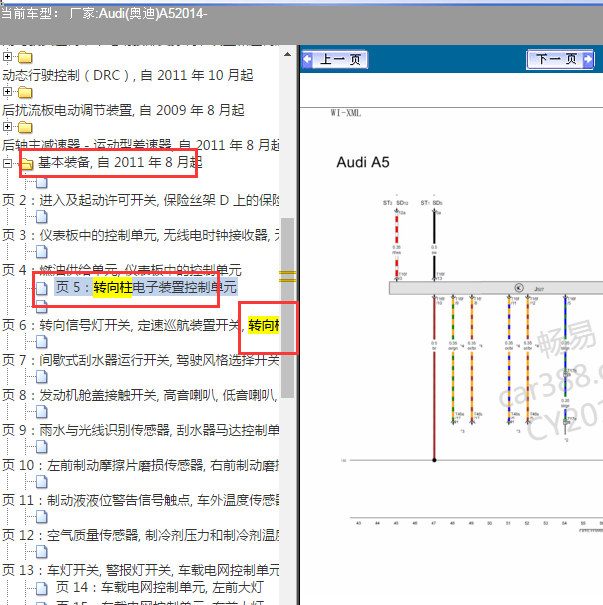
Task: Click document icon above 页 3 entry
Action: 42,217
